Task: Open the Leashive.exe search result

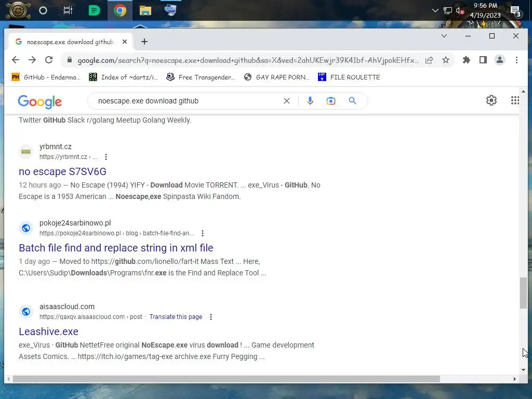Action: [48, 331]
